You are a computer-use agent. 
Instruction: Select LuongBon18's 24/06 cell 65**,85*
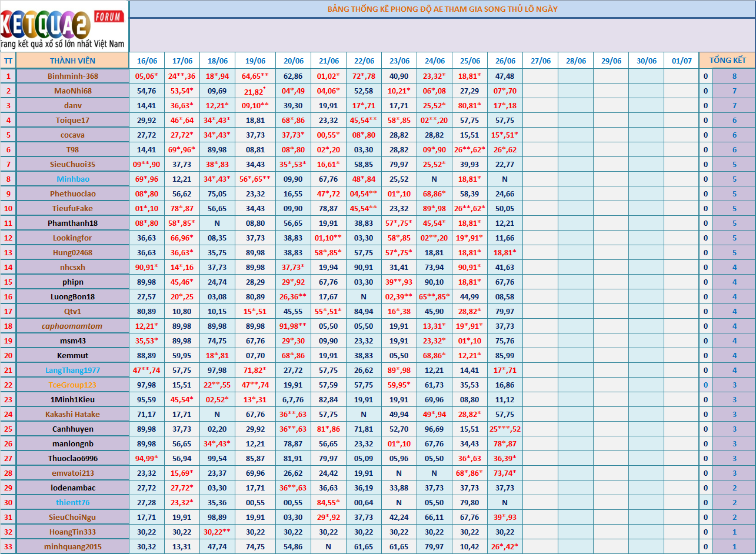(x=434, y=296)
